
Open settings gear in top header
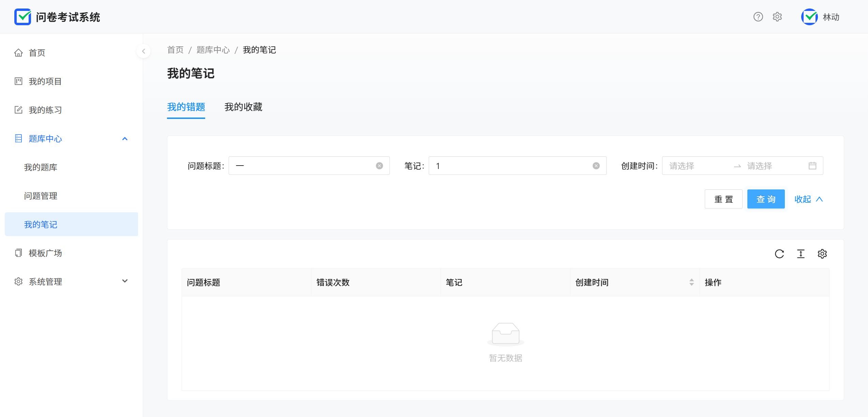(x=777, y=17)
